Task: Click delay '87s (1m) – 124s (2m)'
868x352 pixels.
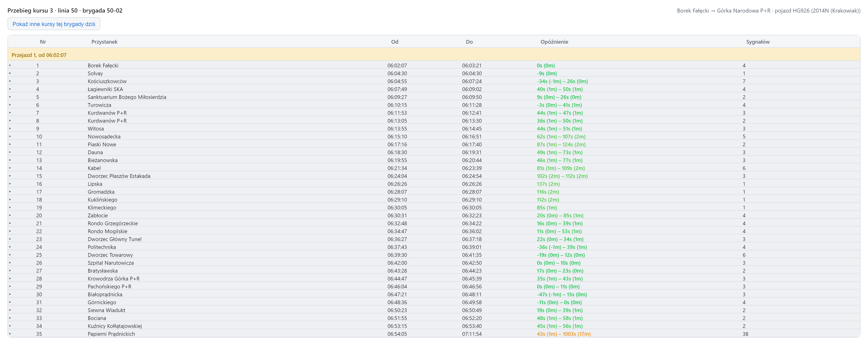Action: pos(561,144)
